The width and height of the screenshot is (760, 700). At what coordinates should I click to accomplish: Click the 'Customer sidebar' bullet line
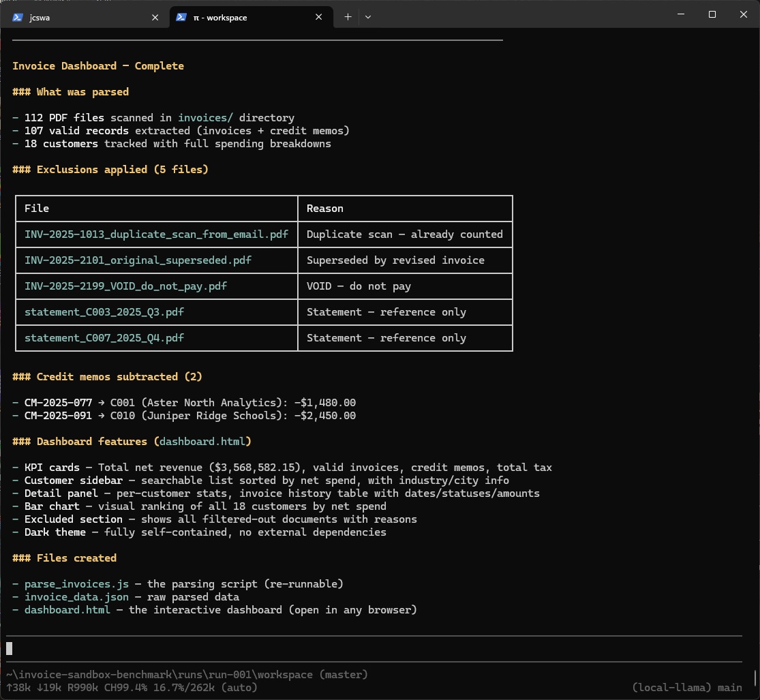(x=261, y=481)
